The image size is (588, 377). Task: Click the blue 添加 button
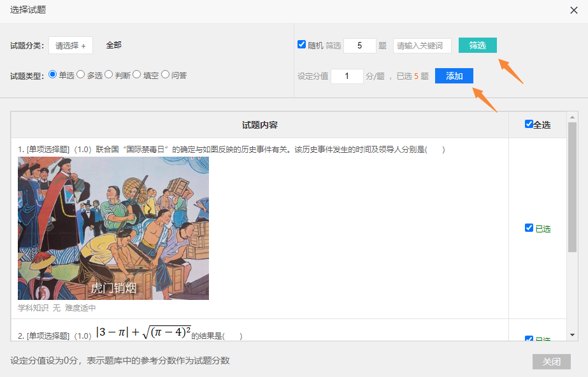[454, 76]
